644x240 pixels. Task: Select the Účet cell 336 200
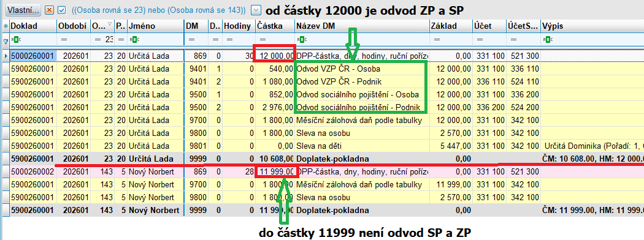pos(489,108)
